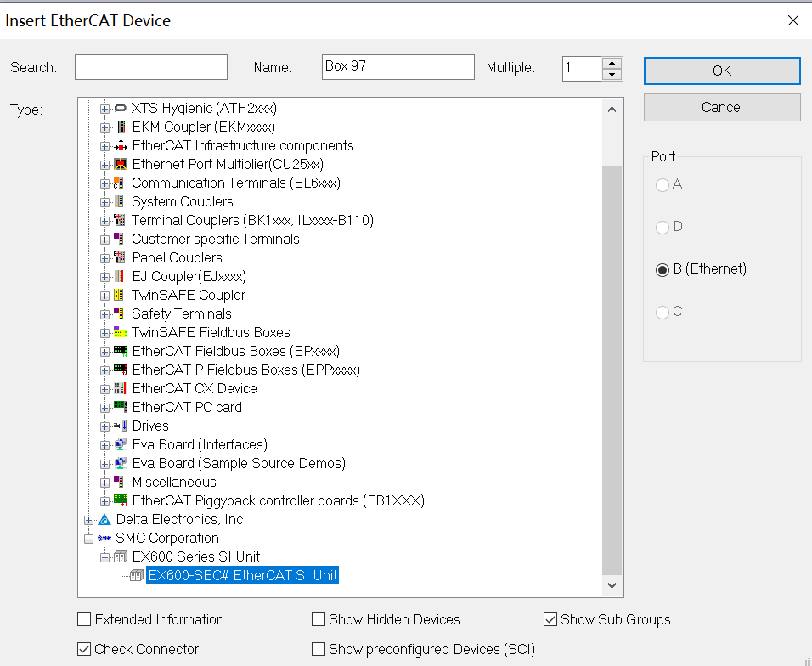Click the scroll-up arrow of device list

point(612,109)
